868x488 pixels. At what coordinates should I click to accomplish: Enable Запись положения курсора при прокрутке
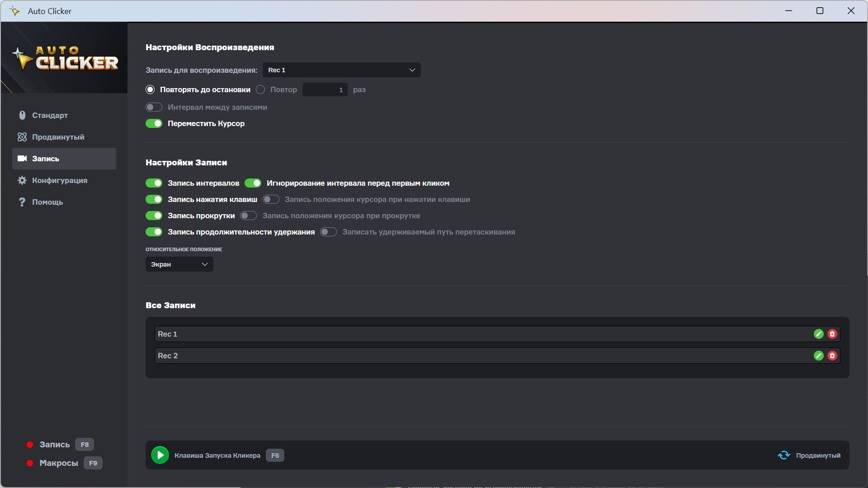[x=248, y=216]
